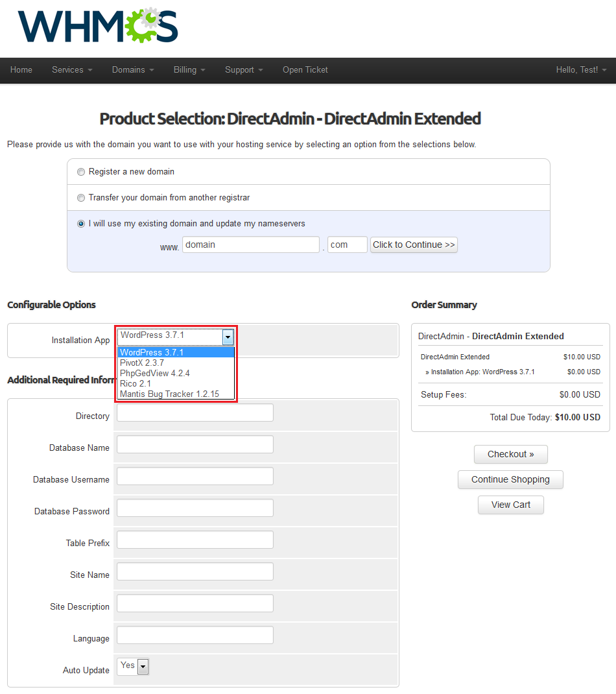Expand the Support menu
Viewport: 616px width, 694px height.
click(244, 70)
